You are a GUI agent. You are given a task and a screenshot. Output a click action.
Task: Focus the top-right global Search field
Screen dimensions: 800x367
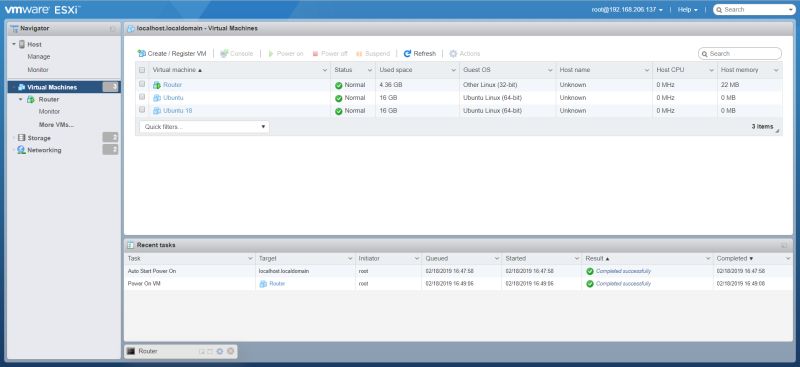point(754,10)
